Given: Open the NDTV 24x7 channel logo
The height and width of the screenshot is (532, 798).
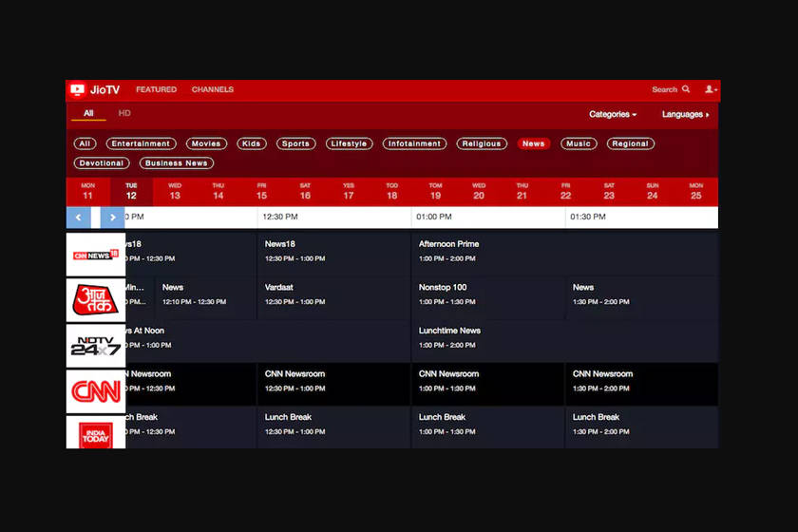Looking at the screenshot, I should click(96, 343).
